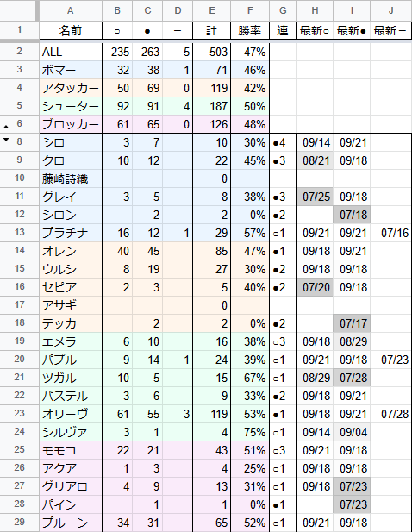The width and height of the screenshot is (412, 532).
Task: Expand hidden row below row 6
Action: coord(6,128)
